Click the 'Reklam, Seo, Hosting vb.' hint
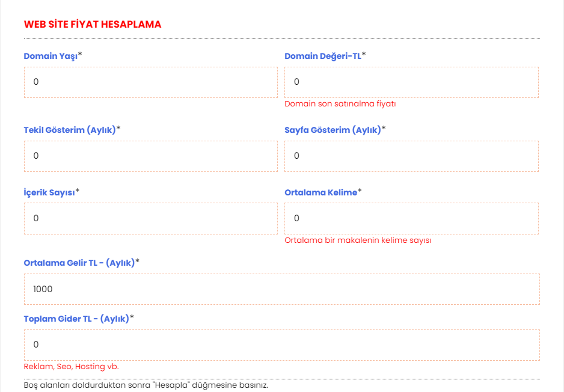This screenshot has width=564, height=392. (x=71, y=367)
